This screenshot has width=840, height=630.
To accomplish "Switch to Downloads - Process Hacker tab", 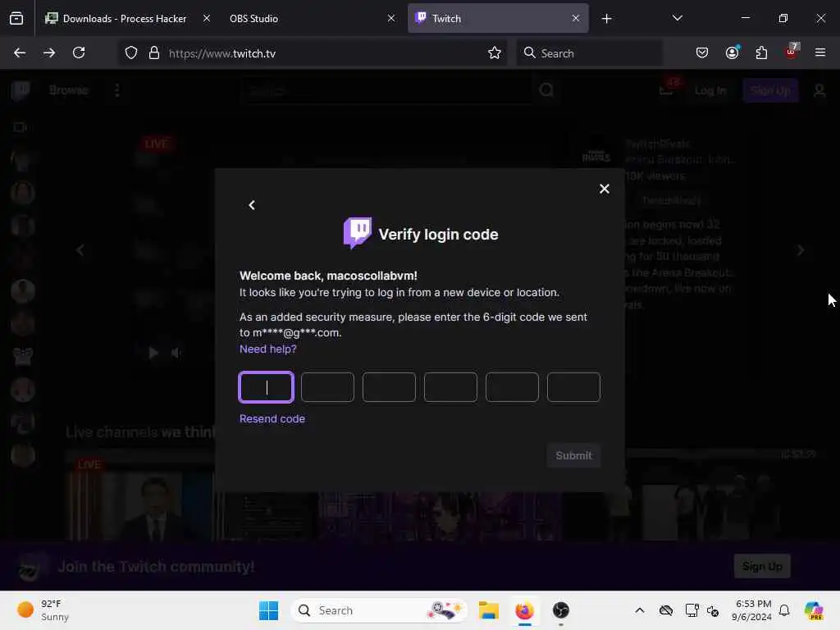I will tap(125, 18).
